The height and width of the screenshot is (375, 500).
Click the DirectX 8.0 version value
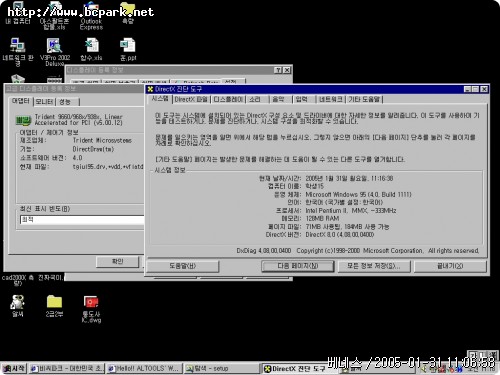pyautogui.click(x=340, y=235)
